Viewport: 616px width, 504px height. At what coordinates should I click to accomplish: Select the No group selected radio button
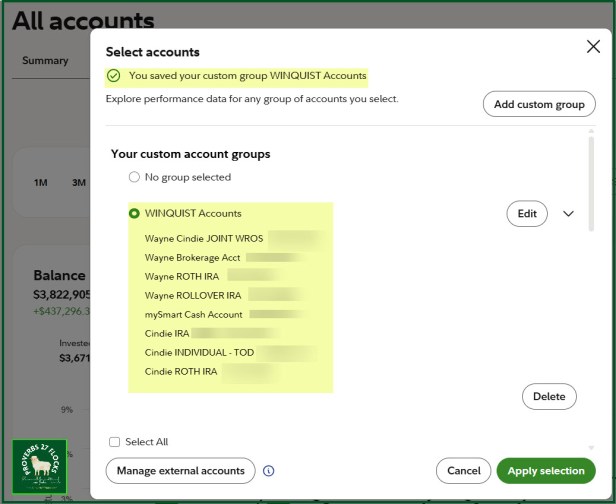[x=134, y=177]
